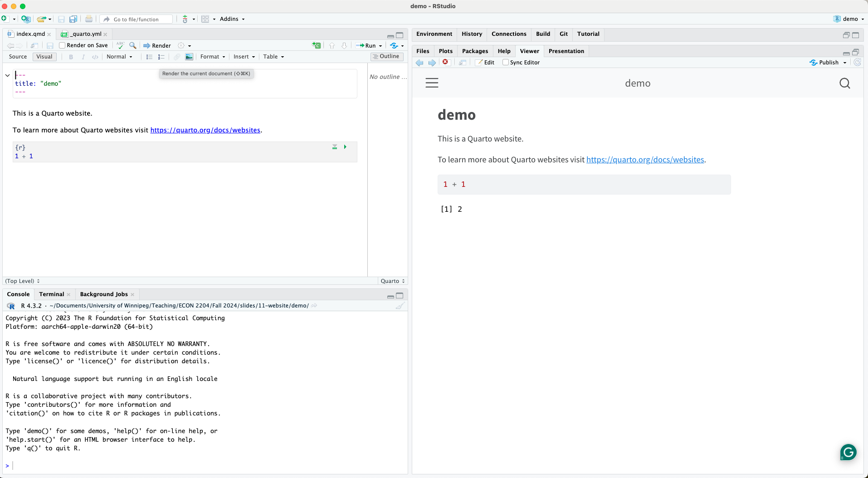
Task: Open quarto.org link in the editor
Action: click(x=205, y=130)
